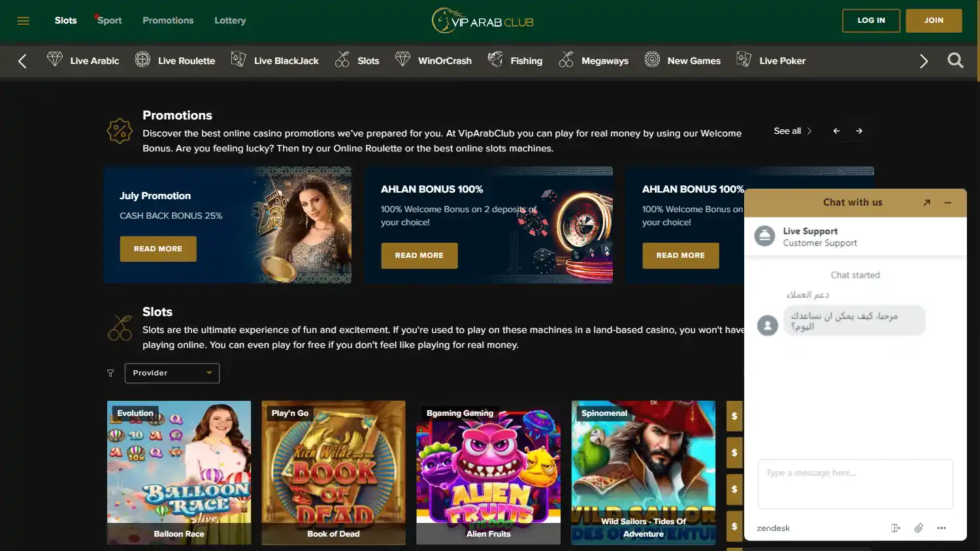Select the New Games category label
This screenshot has width=980, height=551.
pos(694,61)
